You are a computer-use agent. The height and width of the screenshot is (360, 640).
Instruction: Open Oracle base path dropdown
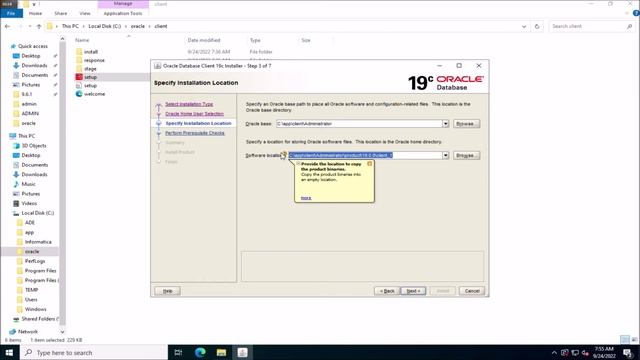pyautogui.click(x=445, y=124)
